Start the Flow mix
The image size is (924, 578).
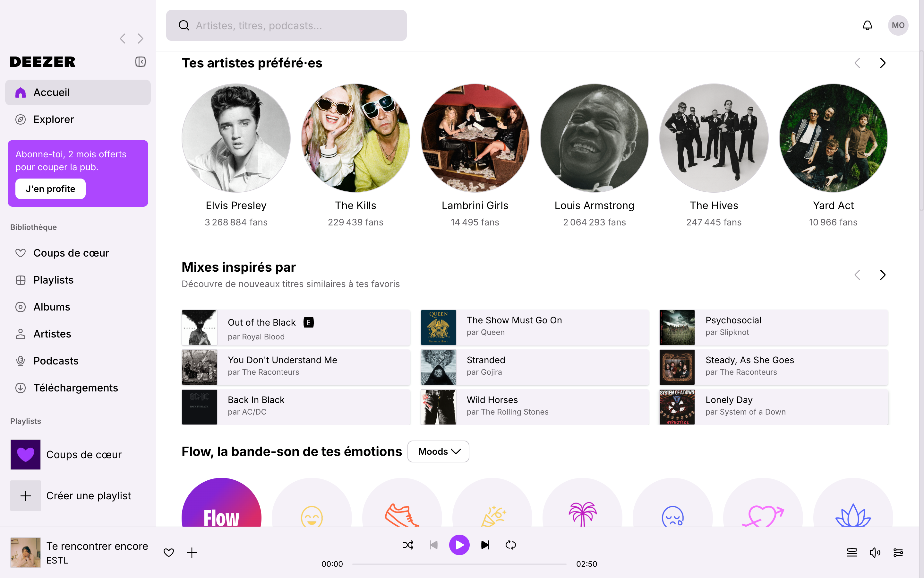coord(221,503)
